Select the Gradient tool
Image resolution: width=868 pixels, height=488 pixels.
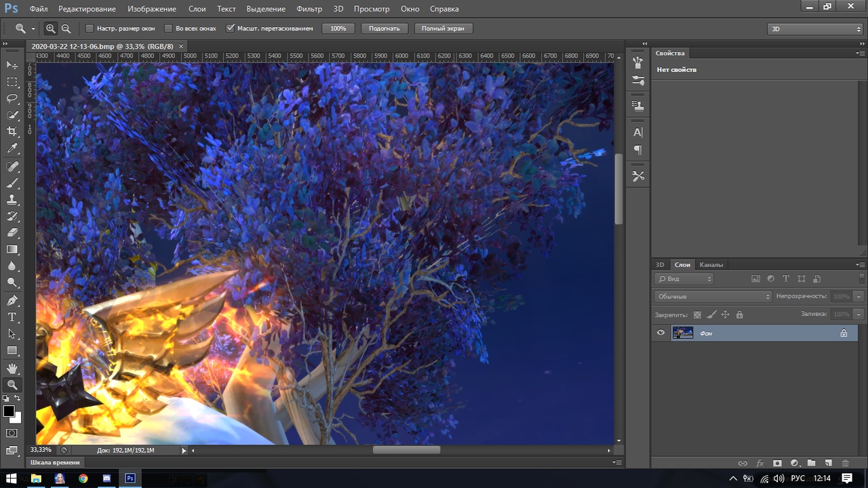point(12,249)
